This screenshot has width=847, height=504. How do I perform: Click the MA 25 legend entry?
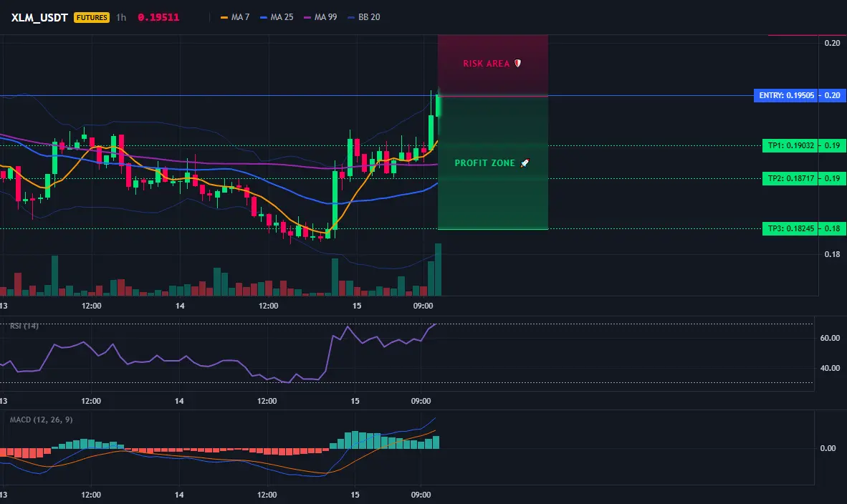(x=277, y=17)
